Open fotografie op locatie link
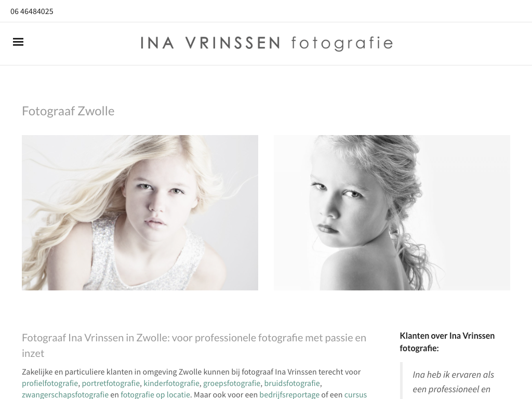The height and width of the screenshot is (399, 532). point(155,395)
